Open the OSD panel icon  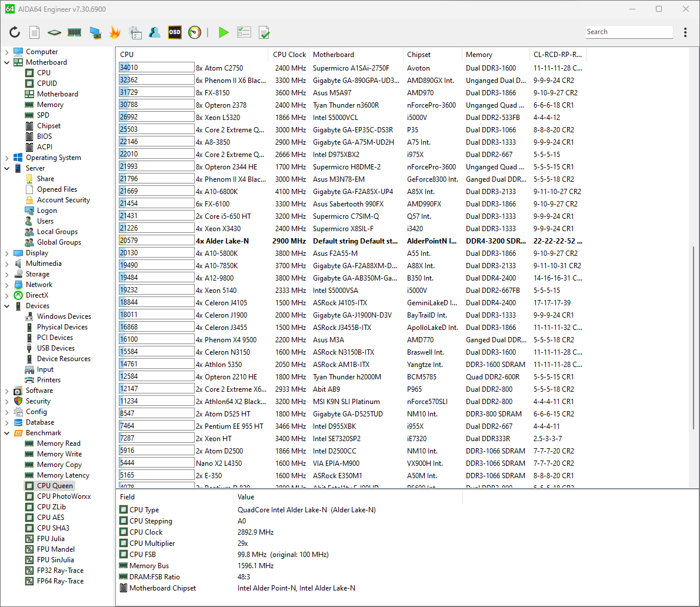click(175, 33)
